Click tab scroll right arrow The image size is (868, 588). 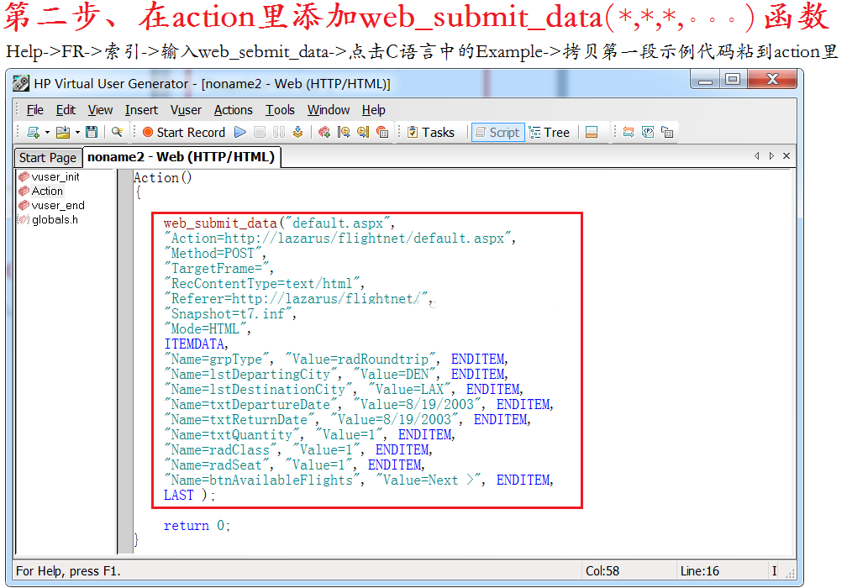pyautogui.click(x=771, y=156)
